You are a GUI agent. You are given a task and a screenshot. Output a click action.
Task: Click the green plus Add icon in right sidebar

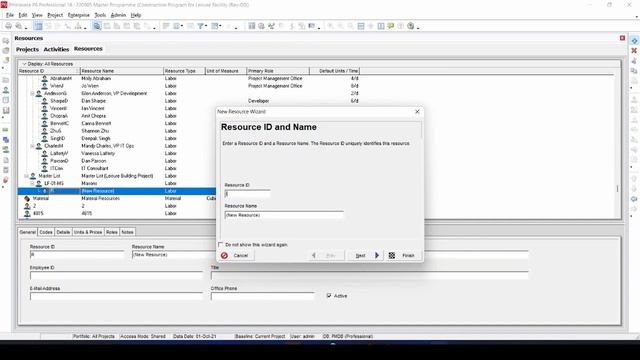tap(634, 41)
